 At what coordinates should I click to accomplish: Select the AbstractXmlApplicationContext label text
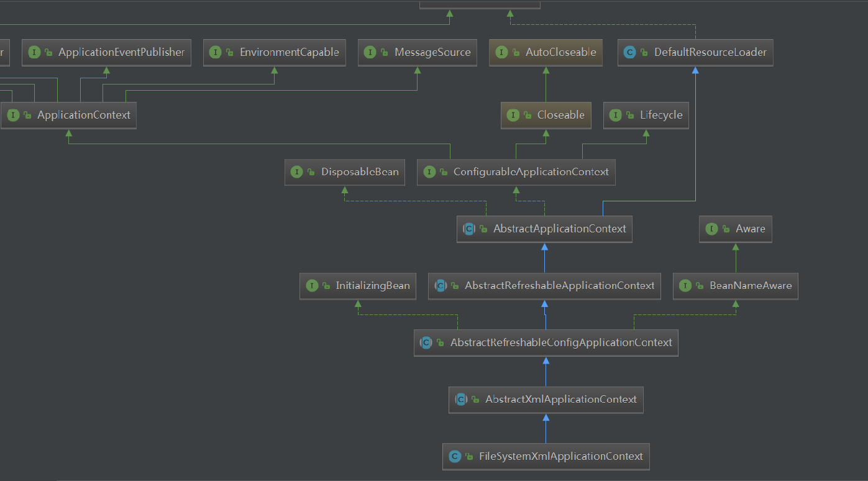point(561,400)
